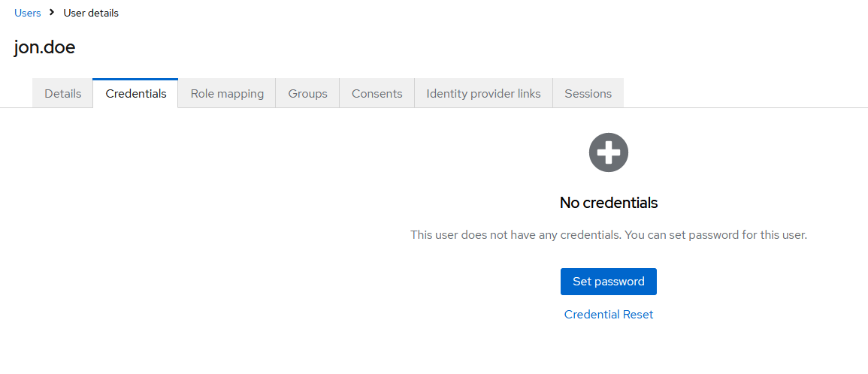868x374 pixels.
Task: Open the Credential Reset link
Action: (609, 315)
